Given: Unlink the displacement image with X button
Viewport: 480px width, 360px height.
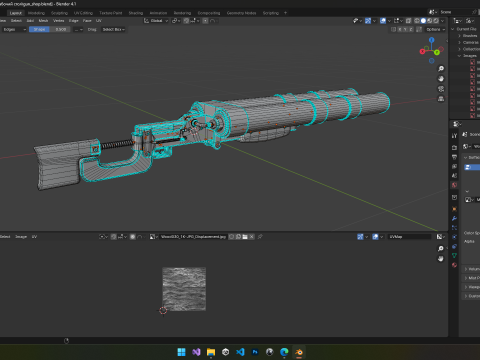Looking at the screenshot, I should click(x=252, y=237).
